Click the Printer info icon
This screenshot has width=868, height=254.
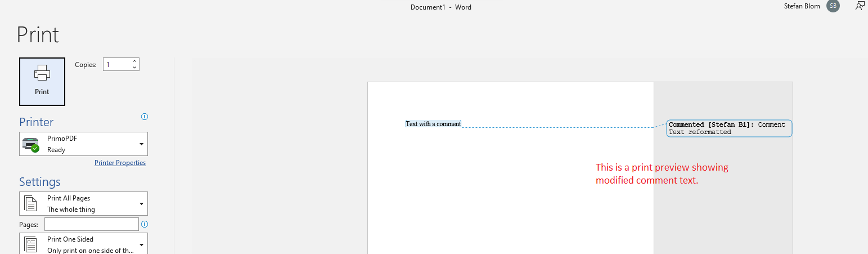pyautogui.click(x=145, y=117)
